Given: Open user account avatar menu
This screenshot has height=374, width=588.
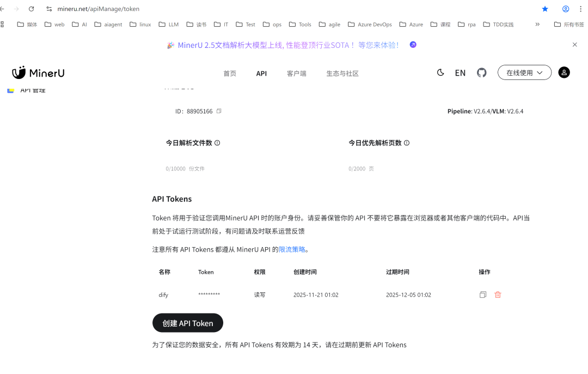Looking at the screenshot, I should pos(564,72).
